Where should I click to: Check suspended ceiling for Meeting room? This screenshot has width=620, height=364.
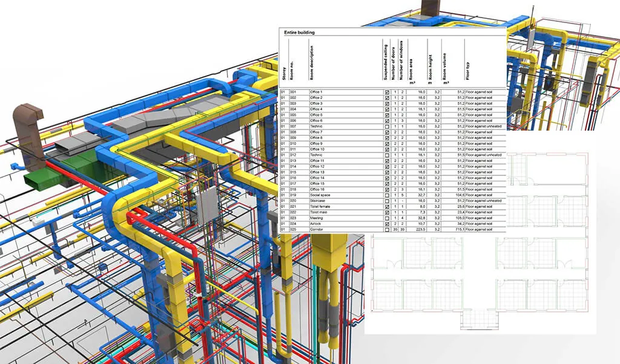click(x=387, y=218)
